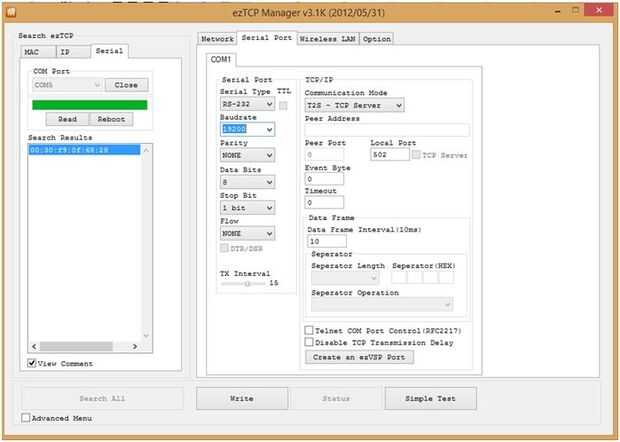620x442 pixels.
Task: Open the Communication Mode dropdown
Action: pyautogui.click(x=354, y=105)
